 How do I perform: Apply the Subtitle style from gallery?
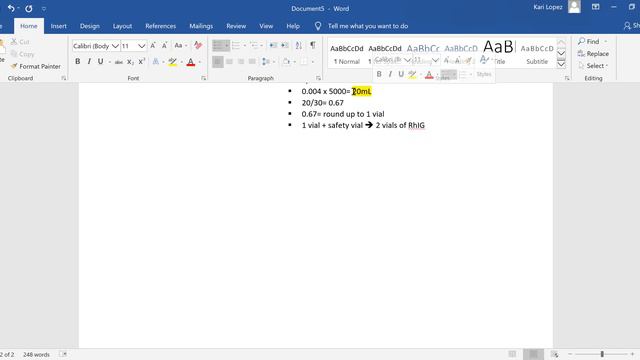[537, 53]
